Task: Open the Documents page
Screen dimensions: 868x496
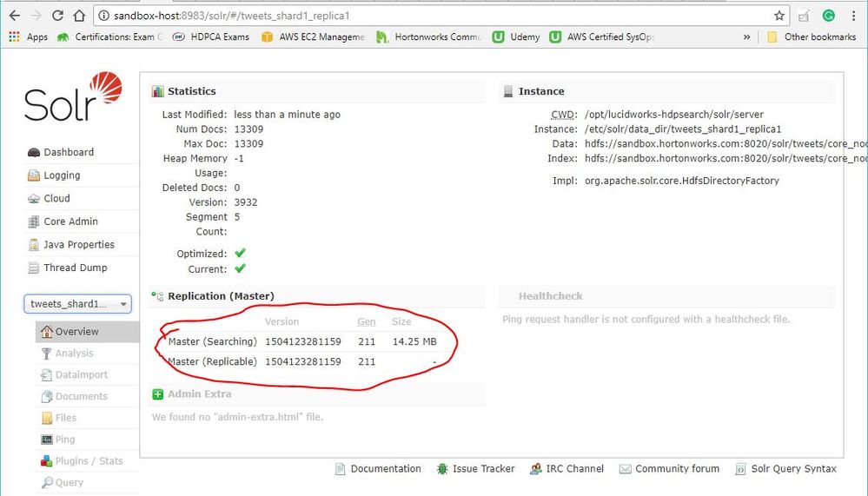Action: click(x=82, y=396)
